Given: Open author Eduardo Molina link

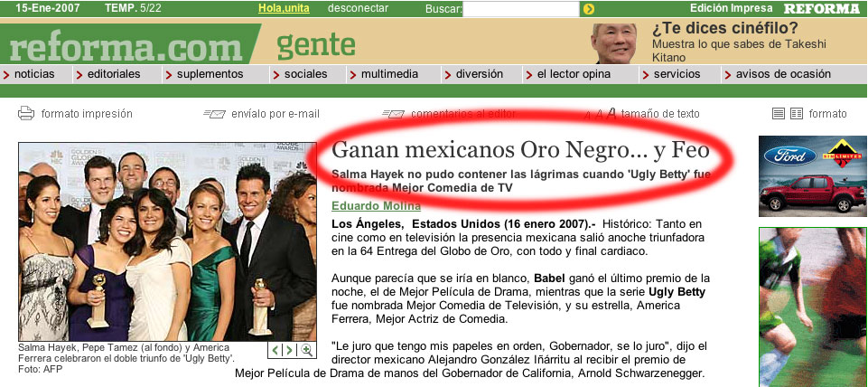Looking at the screenshot, I should [x=370, y=206].
